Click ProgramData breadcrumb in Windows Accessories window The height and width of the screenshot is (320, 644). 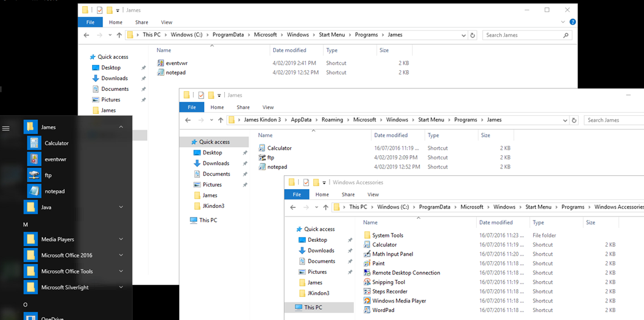(436, 207)
